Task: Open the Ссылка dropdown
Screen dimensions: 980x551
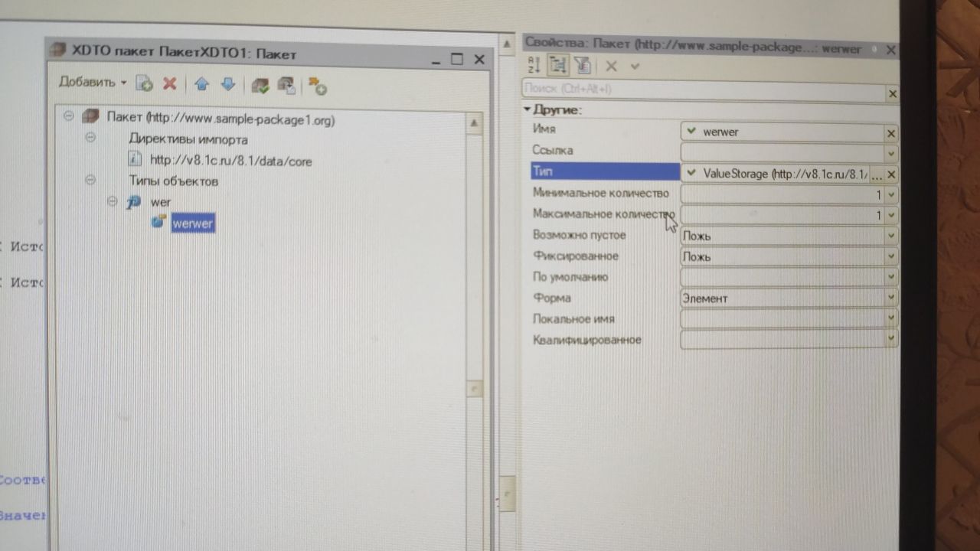Action: point(891,153)
